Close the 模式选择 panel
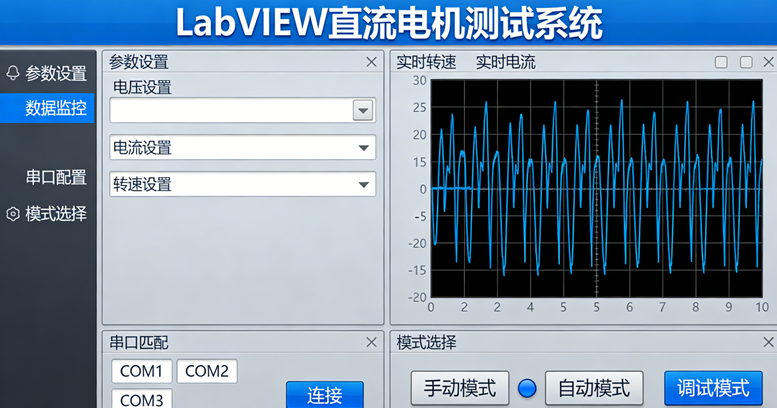The image size is (777, 408). [x=764, y=343]
